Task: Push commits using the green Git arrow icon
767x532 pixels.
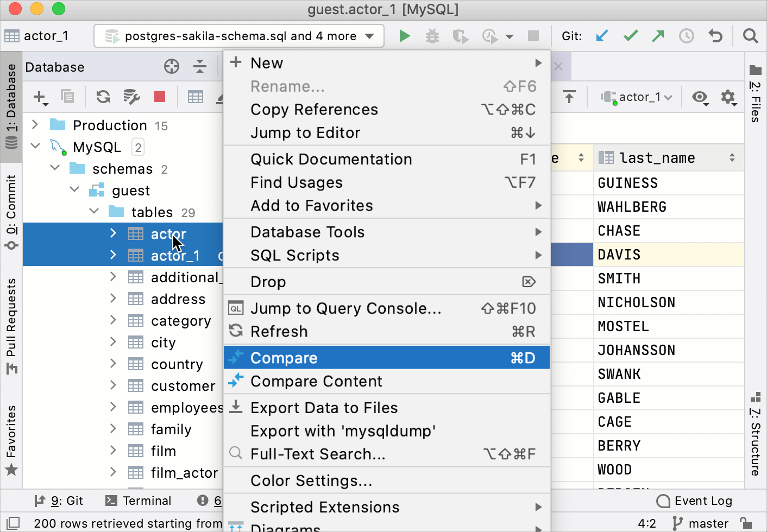Action: click(x=658, y=36)
